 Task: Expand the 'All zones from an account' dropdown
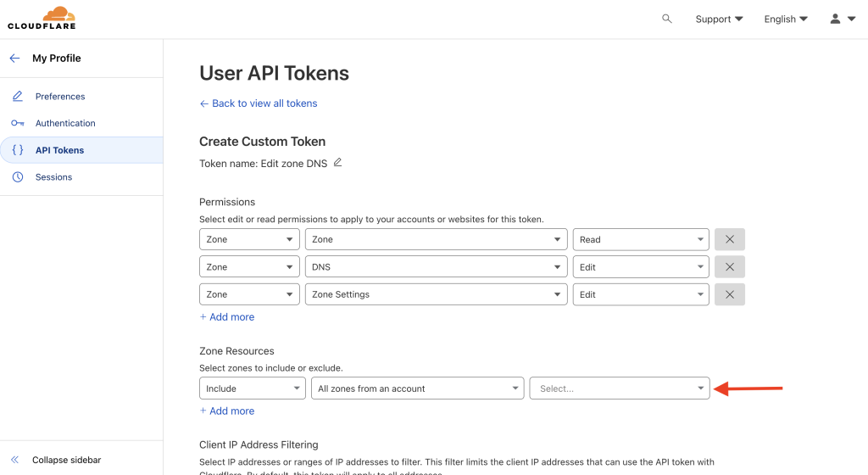tap(417, 388)
